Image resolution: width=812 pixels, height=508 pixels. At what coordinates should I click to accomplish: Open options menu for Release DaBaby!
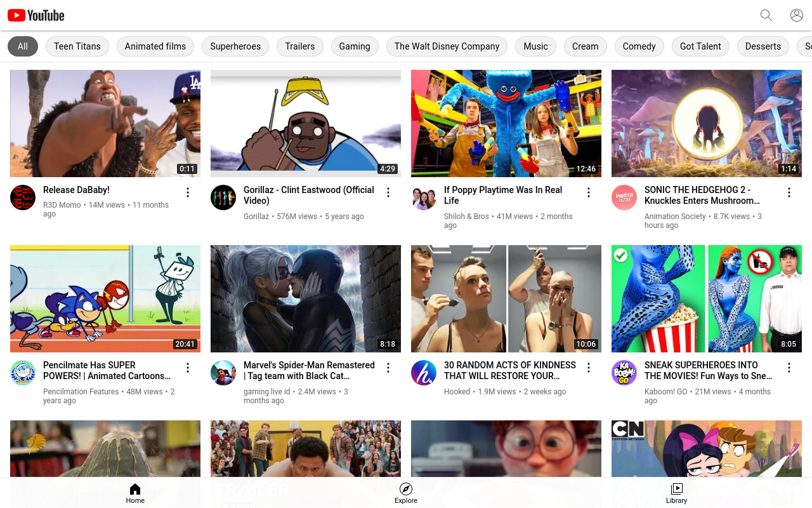188,192
